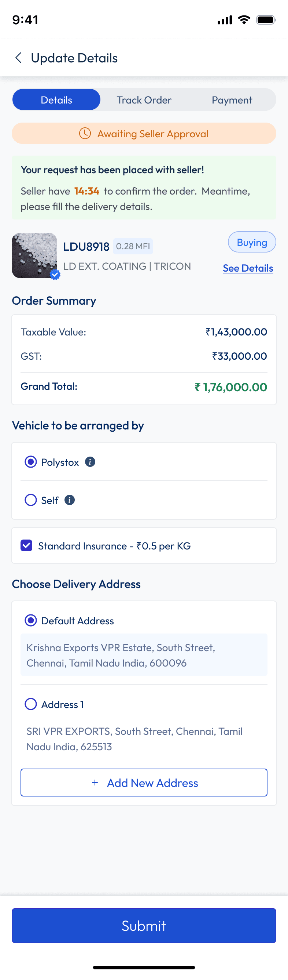Open the See Details link

(x=248, y=268)
